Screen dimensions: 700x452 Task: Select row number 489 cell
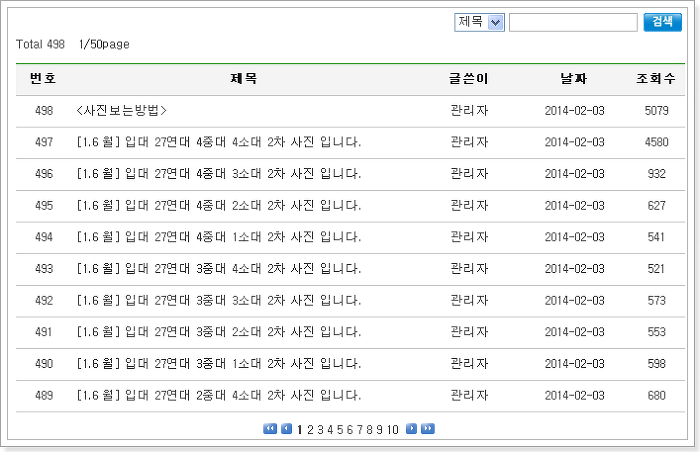[44, 395]
